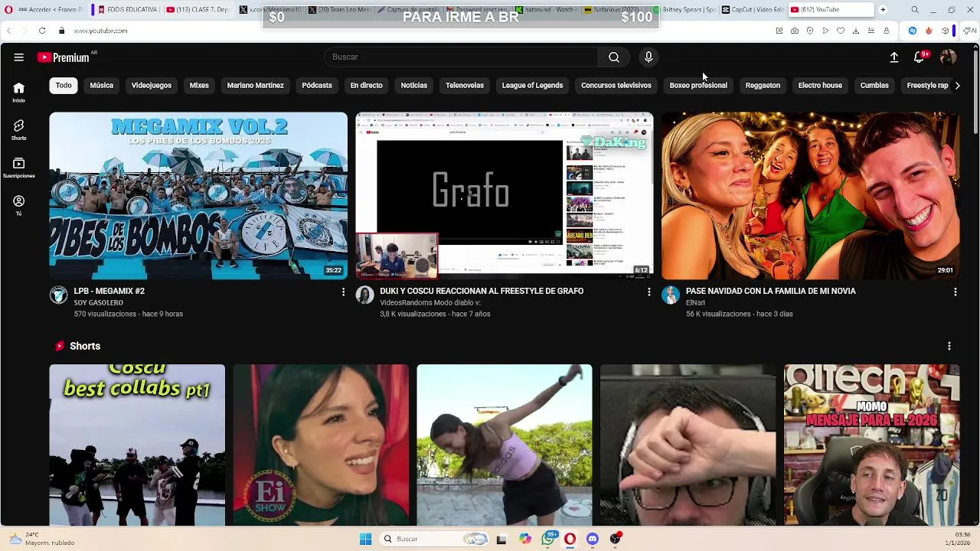
Task: Start voice search with microphone icon
Action: pyautogui.click(x=648, y=57)
